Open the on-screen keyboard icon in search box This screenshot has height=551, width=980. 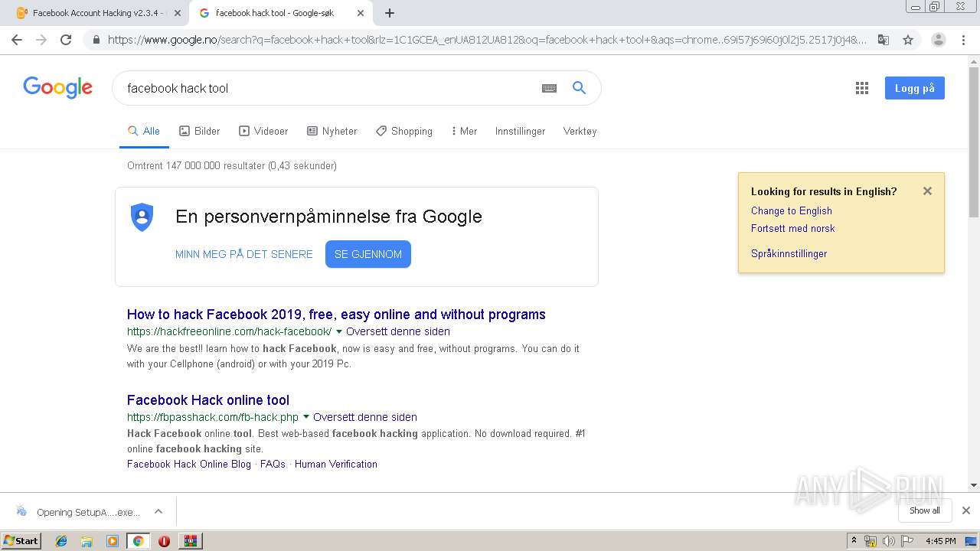click(549, 88)
